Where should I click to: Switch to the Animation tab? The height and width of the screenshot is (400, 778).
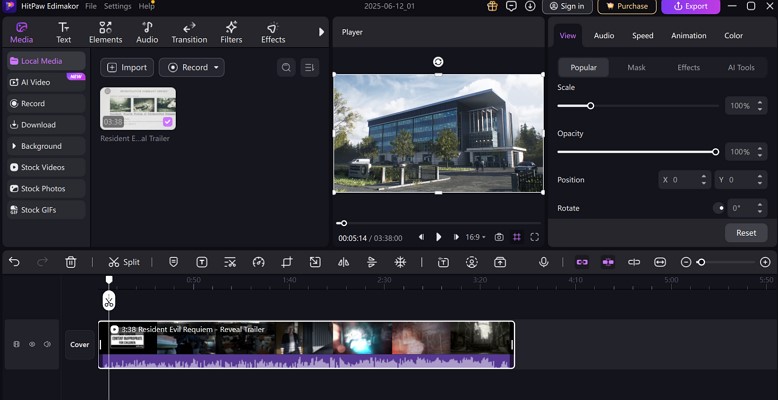[x=689, y=36]
